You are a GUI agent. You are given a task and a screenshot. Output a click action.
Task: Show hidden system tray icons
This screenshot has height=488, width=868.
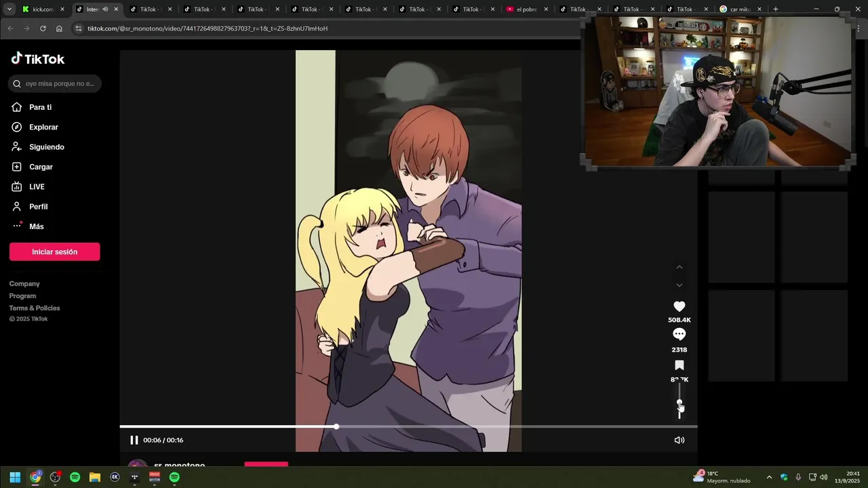tap(769, 477)
